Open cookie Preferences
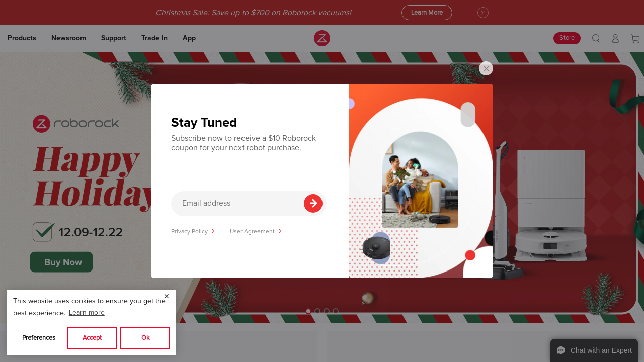Screen dimensions: 644x362 pyautogui.click(x=39, y=338)
